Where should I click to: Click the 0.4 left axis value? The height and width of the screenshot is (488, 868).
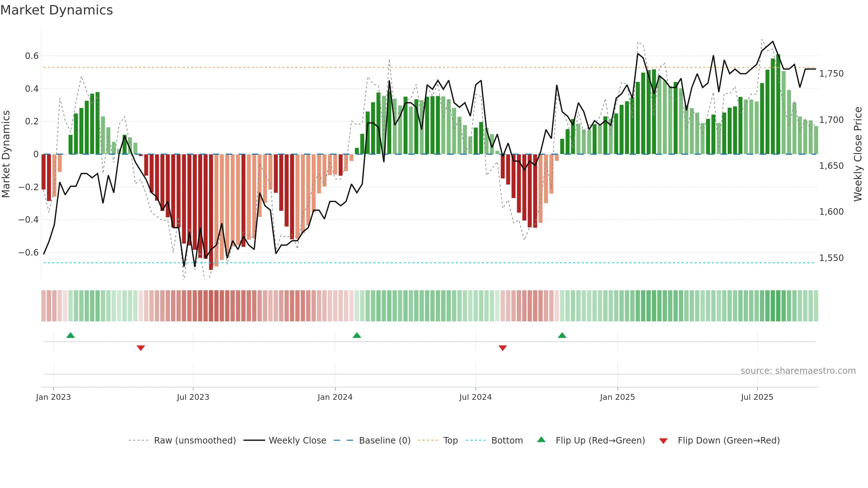(32, 89)
